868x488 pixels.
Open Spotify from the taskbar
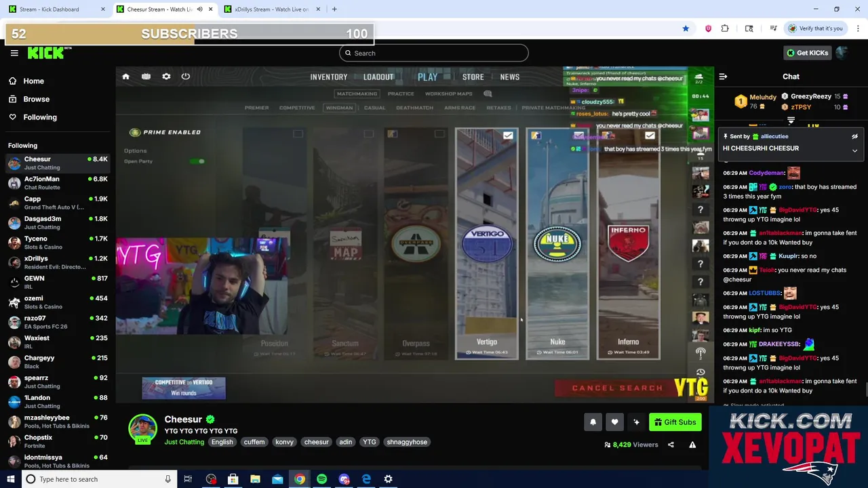pyautogui.click(x=321, y=479)
